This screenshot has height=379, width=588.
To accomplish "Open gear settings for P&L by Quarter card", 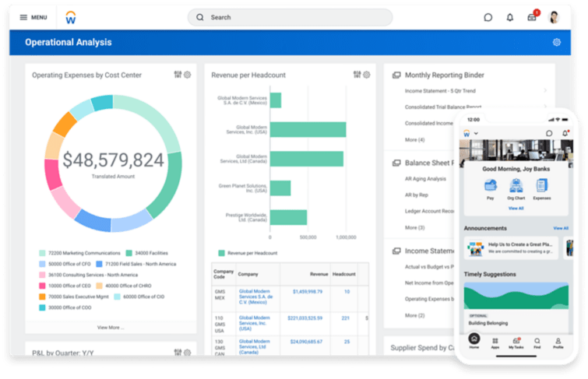I will click(188, 352).
